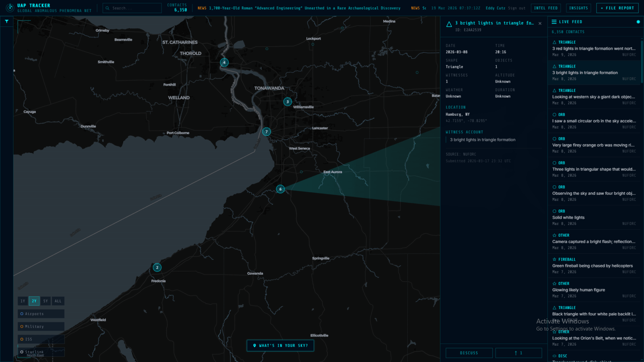The height and width of the screenshot is (362, 644).
Task: Click the live indicator dot beside LIVE FEED
Action: (637, 21)
